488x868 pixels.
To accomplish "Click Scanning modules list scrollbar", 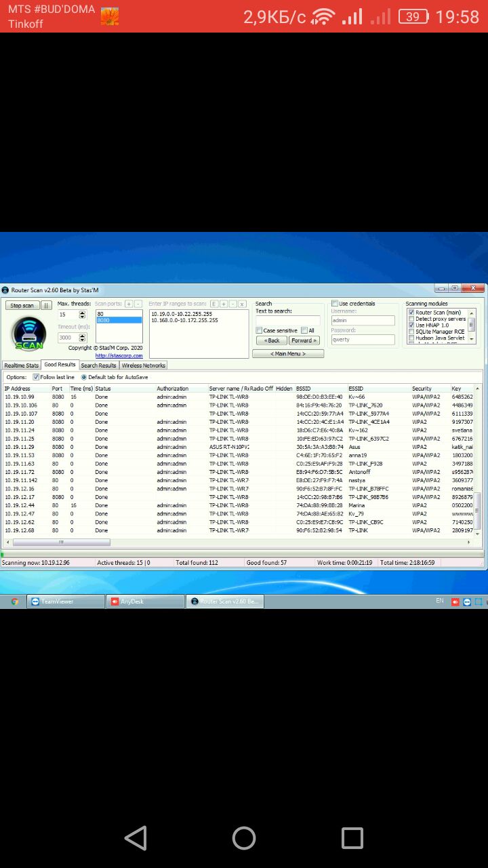I will (472, 325).
